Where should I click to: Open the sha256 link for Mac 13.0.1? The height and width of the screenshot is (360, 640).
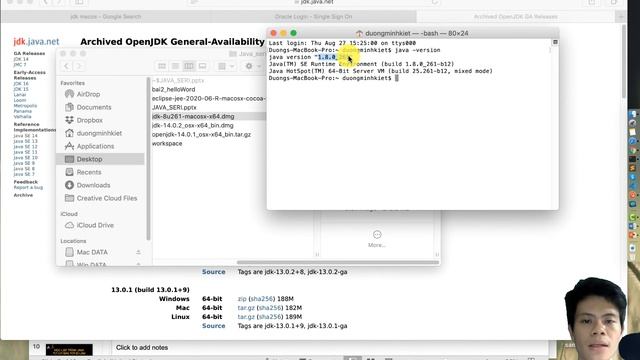click(269, 308)
